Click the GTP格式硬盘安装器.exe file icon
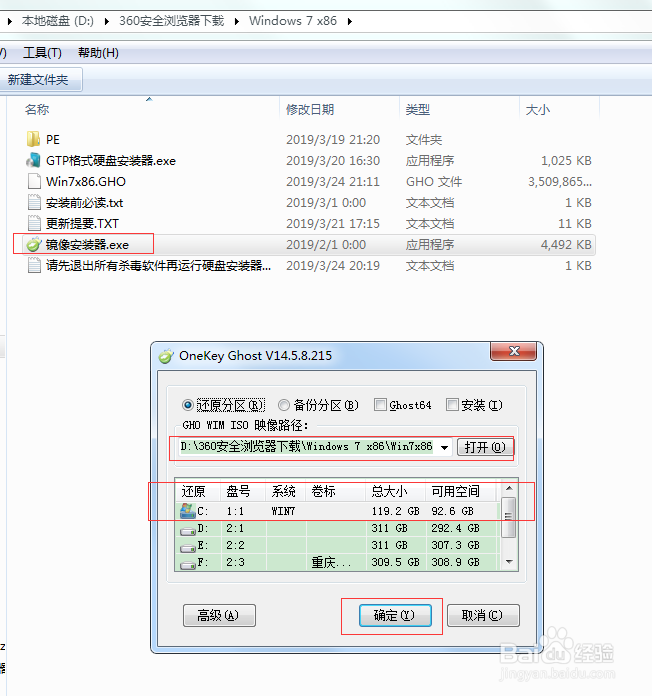 click(33, 160)
